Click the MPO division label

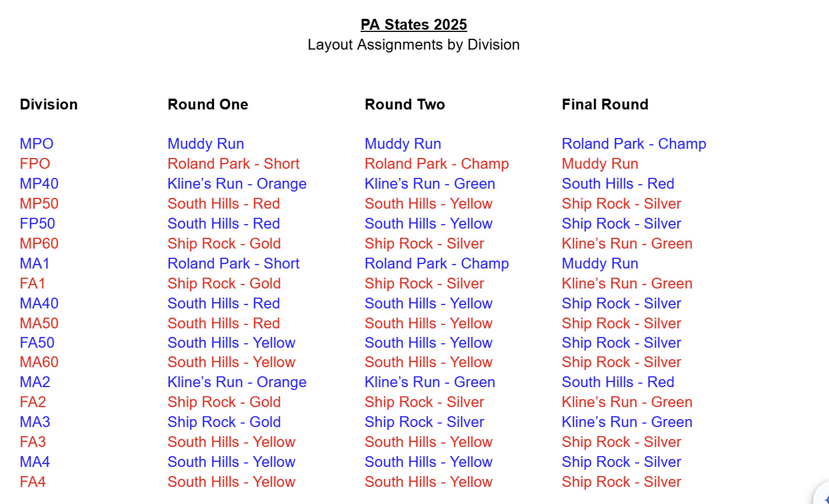coord(37,144)
